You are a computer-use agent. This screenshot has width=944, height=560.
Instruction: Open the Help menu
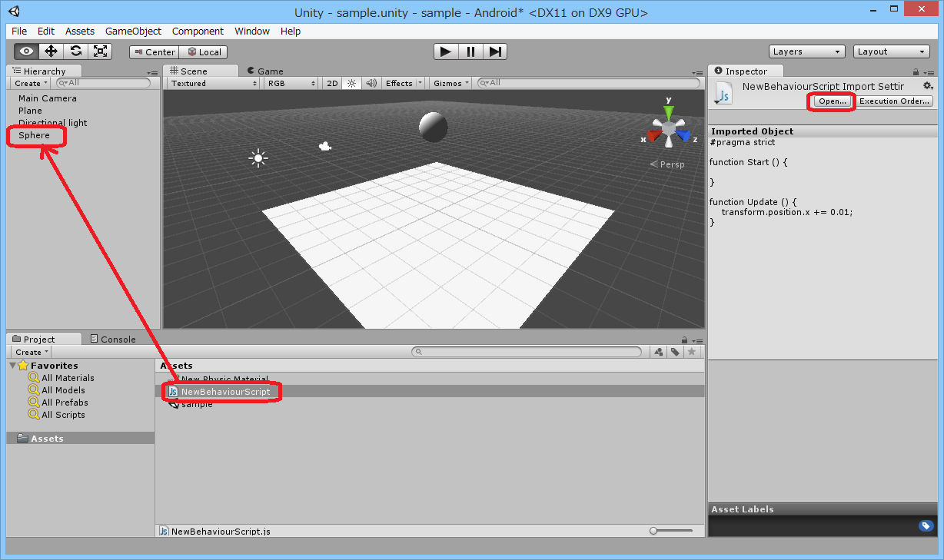[291, 31]
